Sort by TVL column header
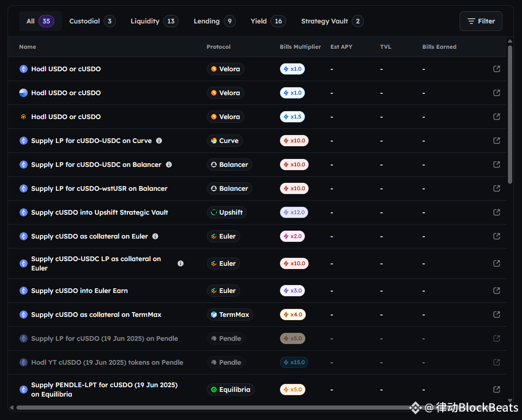 tap(386, 46)
